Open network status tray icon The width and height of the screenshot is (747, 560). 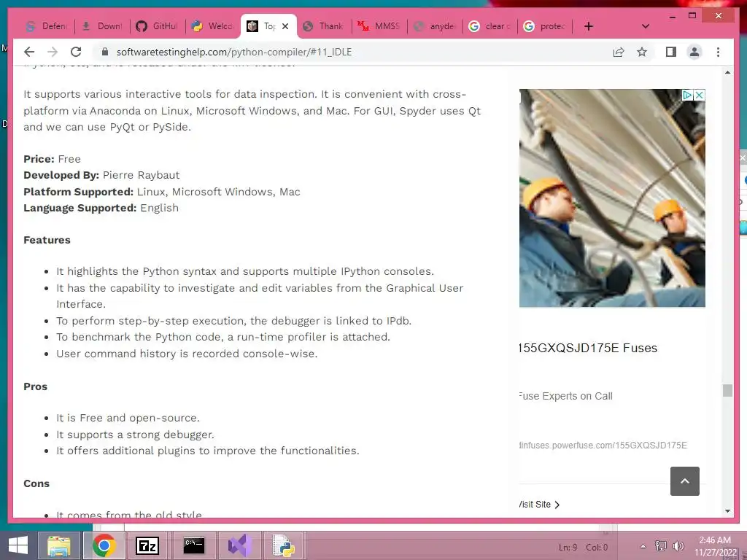point(661,546)
